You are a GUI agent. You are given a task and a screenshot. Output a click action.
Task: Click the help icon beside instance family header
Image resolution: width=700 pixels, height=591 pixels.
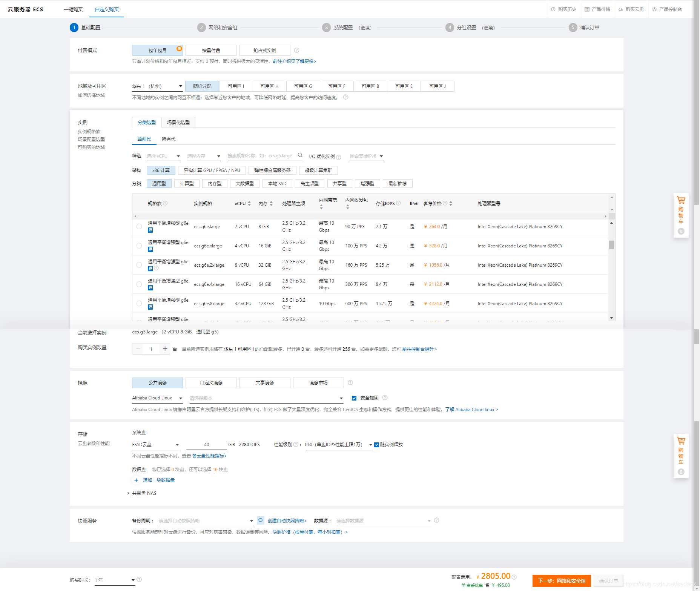coord(165,203)
